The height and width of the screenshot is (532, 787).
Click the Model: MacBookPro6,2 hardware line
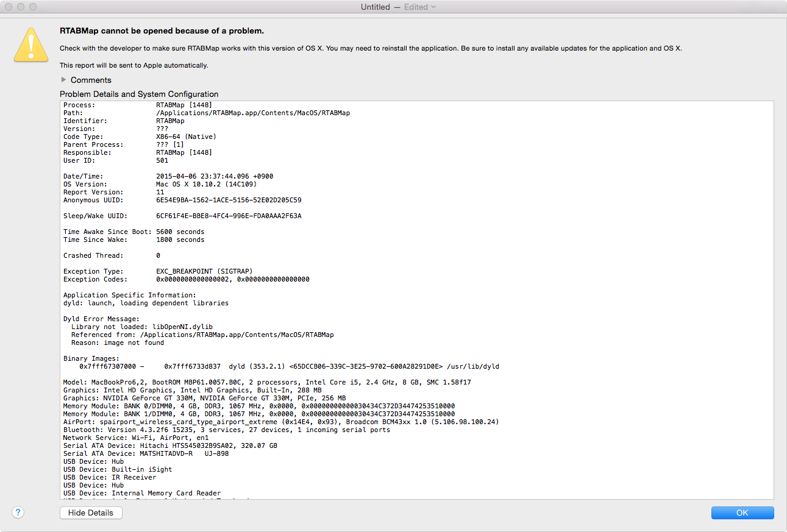(267, 382)
